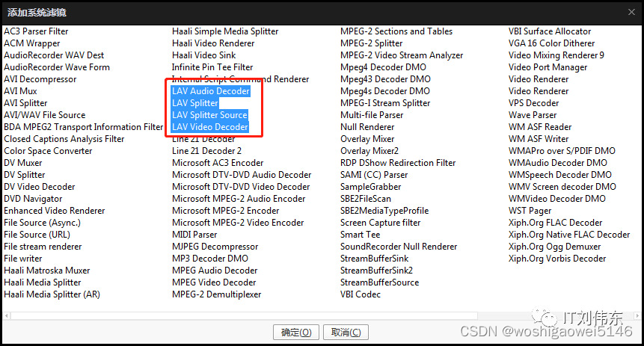
Task: Select Enhanced Video Renderer
Action: click(54, 211)
